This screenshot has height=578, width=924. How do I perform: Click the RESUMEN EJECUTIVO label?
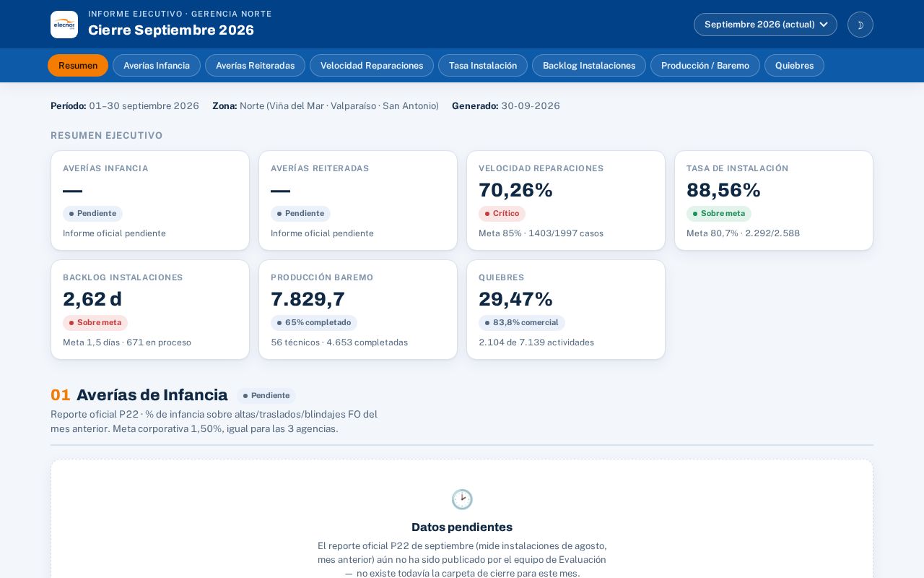click(107, 136)
